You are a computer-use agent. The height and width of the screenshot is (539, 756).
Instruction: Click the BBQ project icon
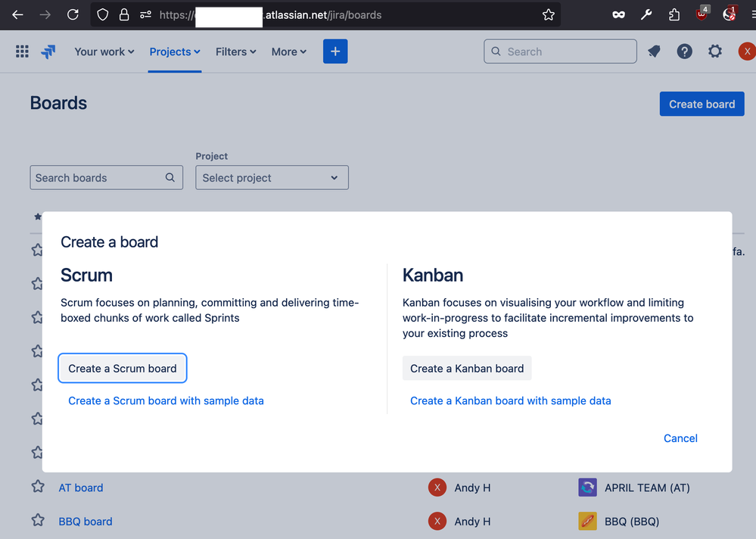point(587,521)
